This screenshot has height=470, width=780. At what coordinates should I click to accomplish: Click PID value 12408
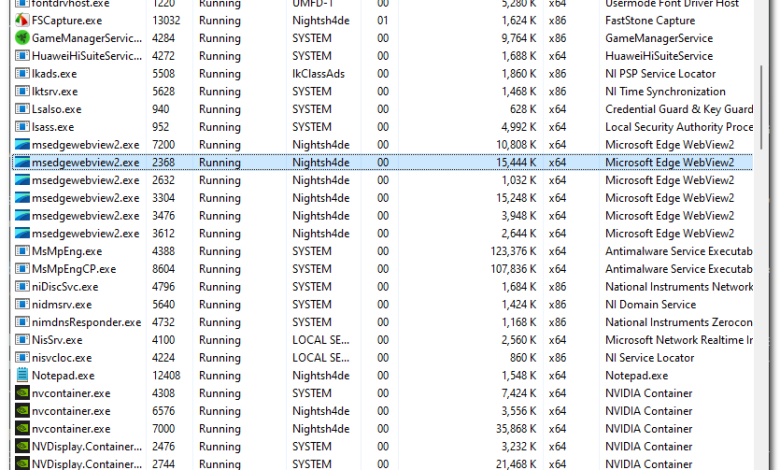coord(166,376)
